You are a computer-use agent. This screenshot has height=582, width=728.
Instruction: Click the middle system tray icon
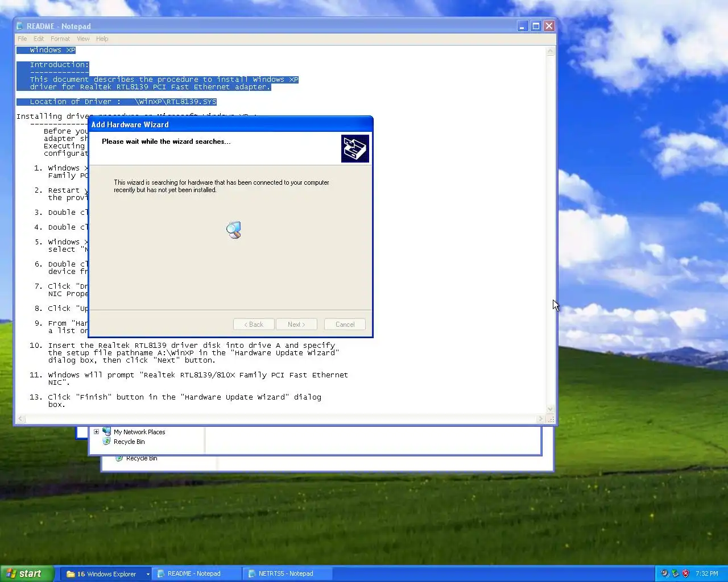[675, 573]
